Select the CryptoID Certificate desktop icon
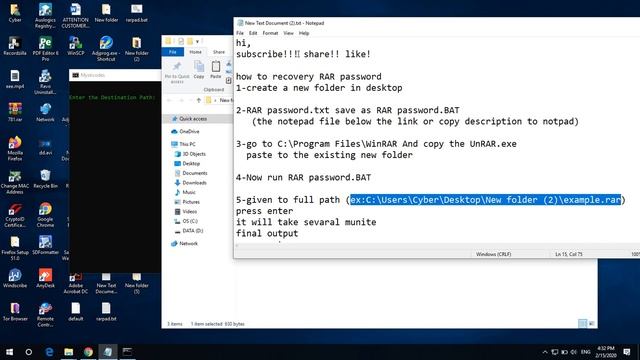 click(15, 215)
